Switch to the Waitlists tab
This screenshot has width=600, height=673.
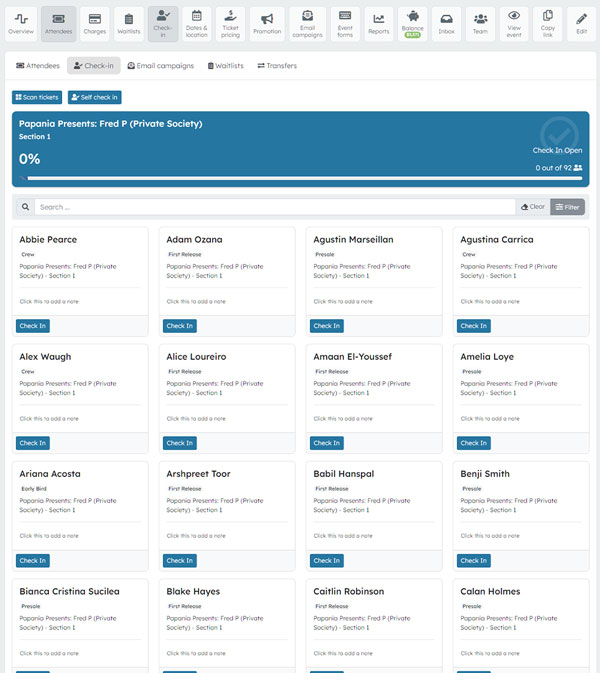coord(225,66)
